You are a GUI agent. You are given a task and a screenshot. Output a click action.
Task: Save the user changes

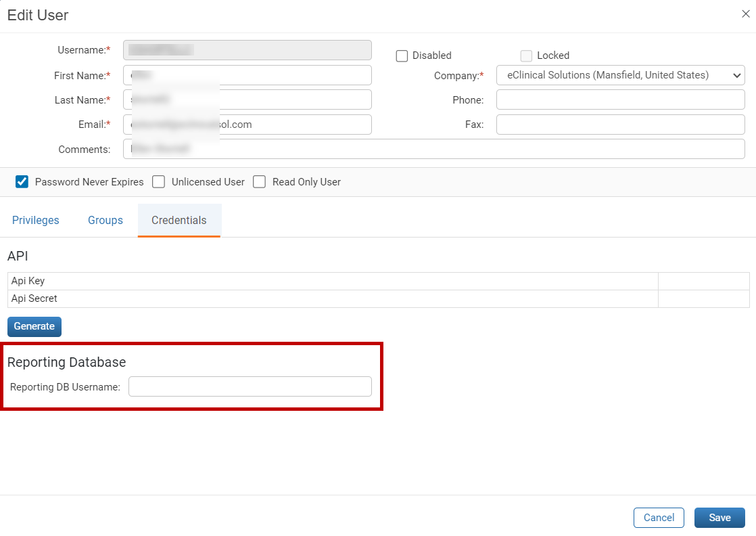pos(719,518)
